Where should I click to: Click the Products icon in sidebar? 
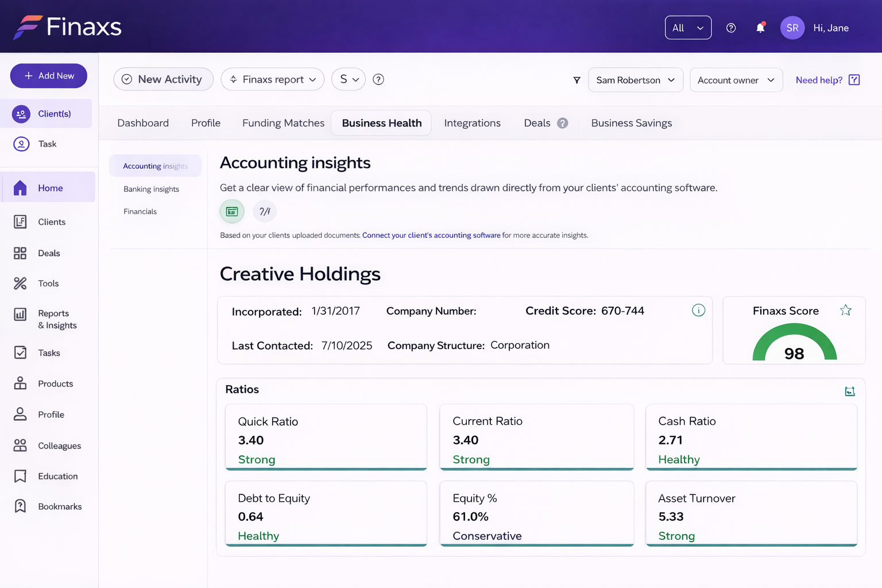tap(20, 384)
